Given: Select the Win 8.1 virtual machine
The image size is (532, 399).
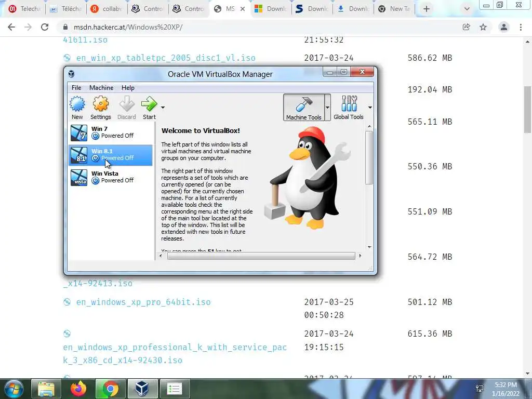Looking at the screenshot, I should [111, 155].
